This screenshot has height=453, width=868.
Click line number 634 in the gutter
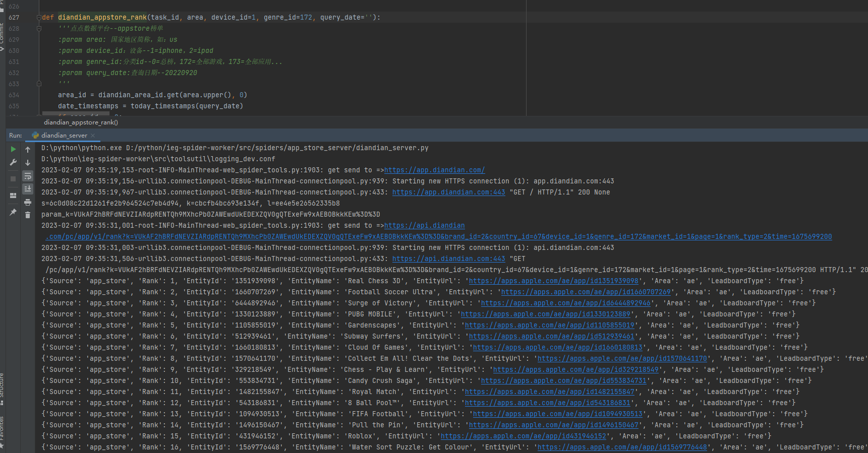coord(14,95)
